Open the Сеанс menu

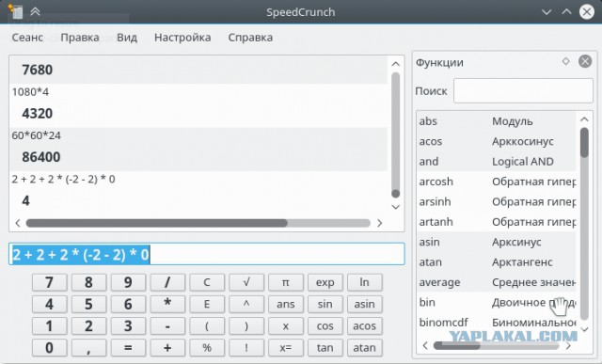click(x=27, y=38)
